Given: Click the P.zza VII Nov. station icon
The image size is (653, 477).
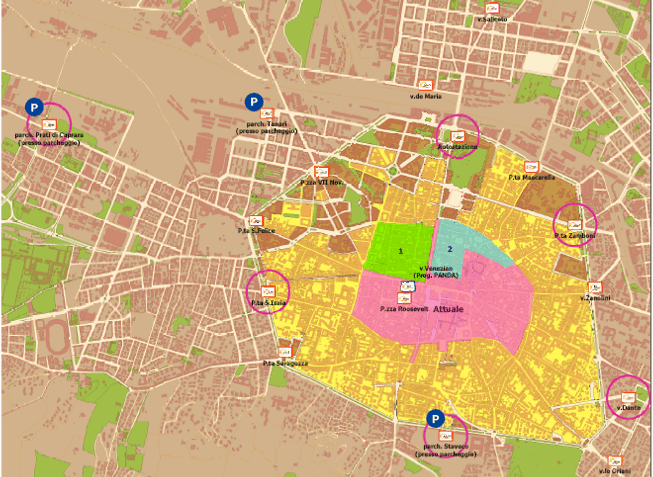Looking at the screenshot, I should (321, 171).
